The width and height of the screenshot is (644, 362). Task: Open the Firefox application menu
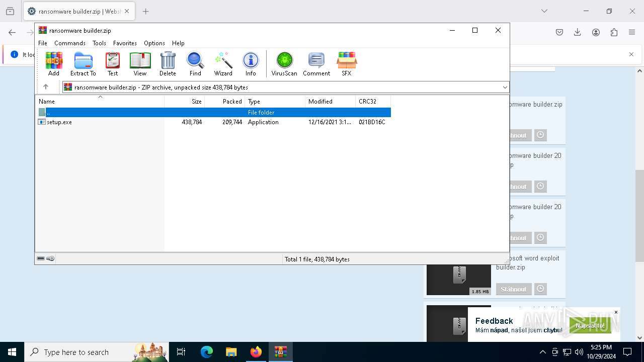(x=632, y=32)
